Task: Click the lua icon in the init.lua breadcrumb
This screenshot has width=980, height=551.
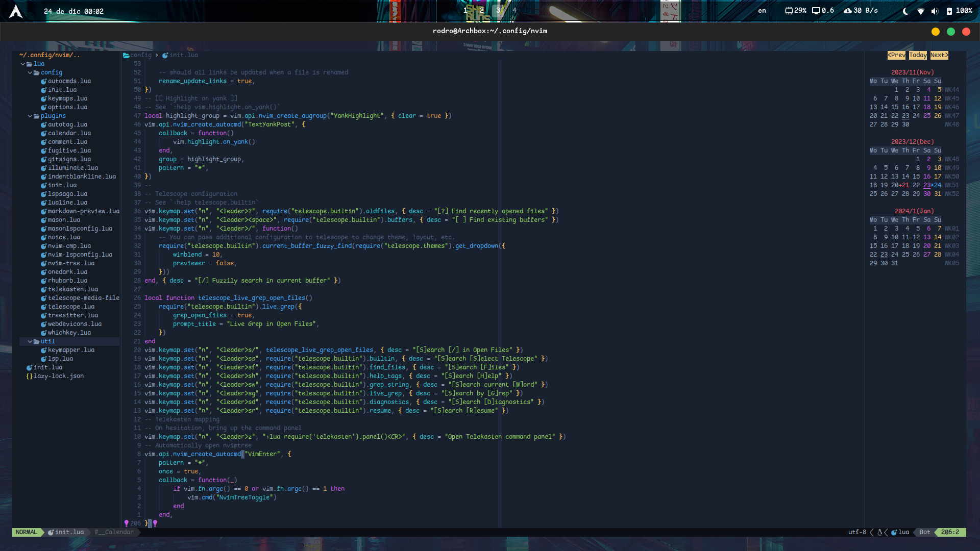Action: pos(165,55)
